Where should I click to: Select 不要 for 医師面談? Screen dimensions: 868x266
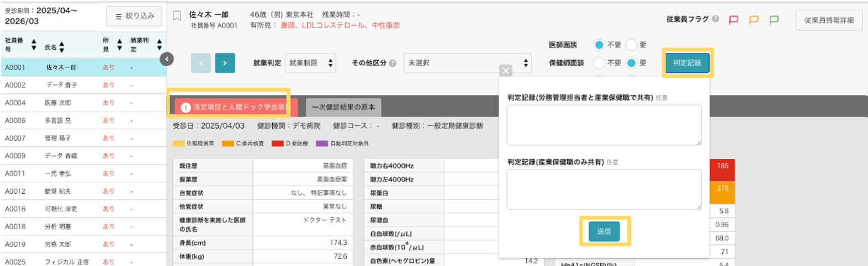[599, 45]
